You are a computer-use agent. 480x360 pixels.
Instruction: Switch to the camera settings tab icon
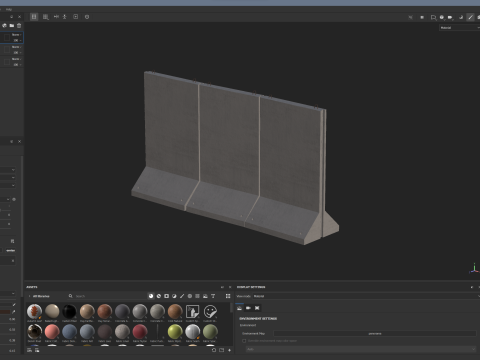248,308
